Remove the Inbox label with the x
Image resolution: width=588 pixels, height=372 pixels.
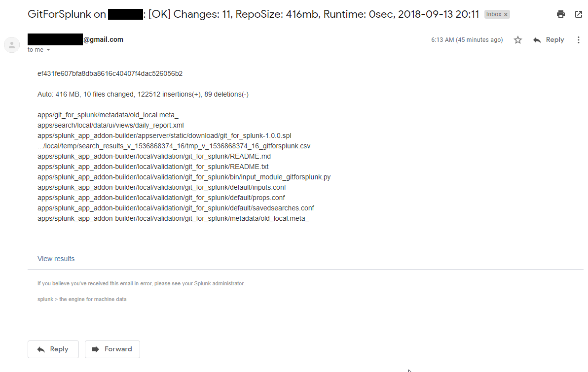pyautogui.click(x=506, y=15)
